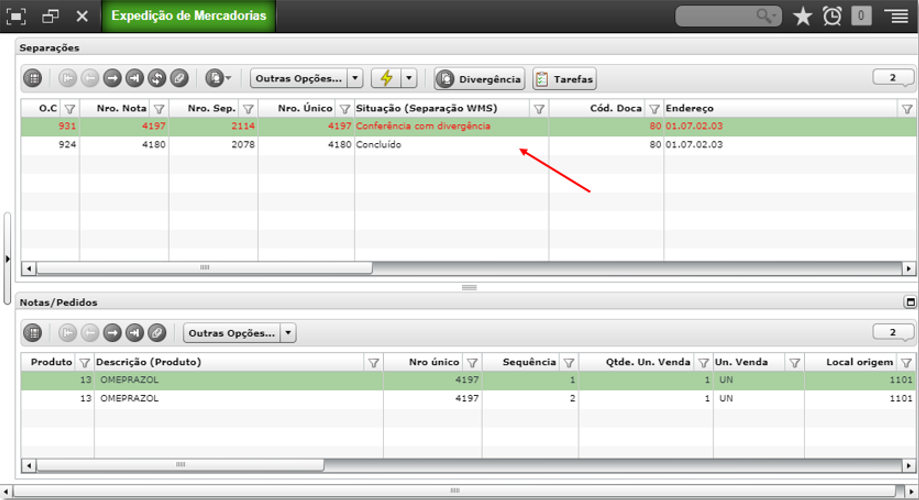919x500 pixels.
Task: Select the Expedição de Mercadorias tab
Action: pos(189,16)
